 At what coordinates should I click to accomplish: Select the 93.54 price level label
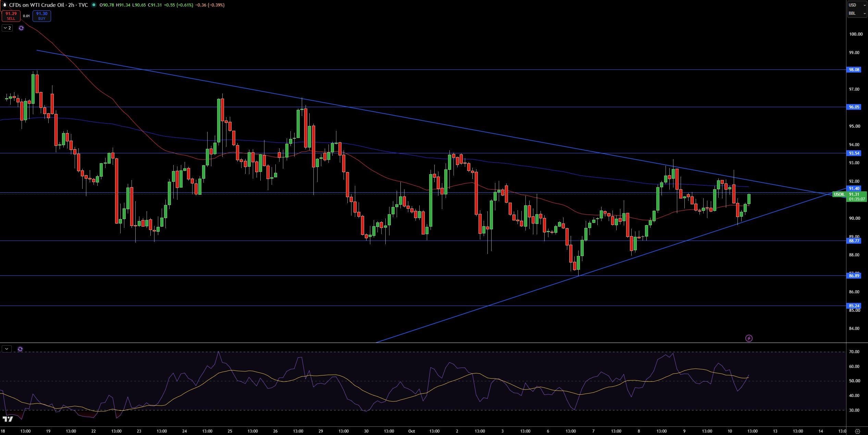pyautogui.click(x=854, y=153)
